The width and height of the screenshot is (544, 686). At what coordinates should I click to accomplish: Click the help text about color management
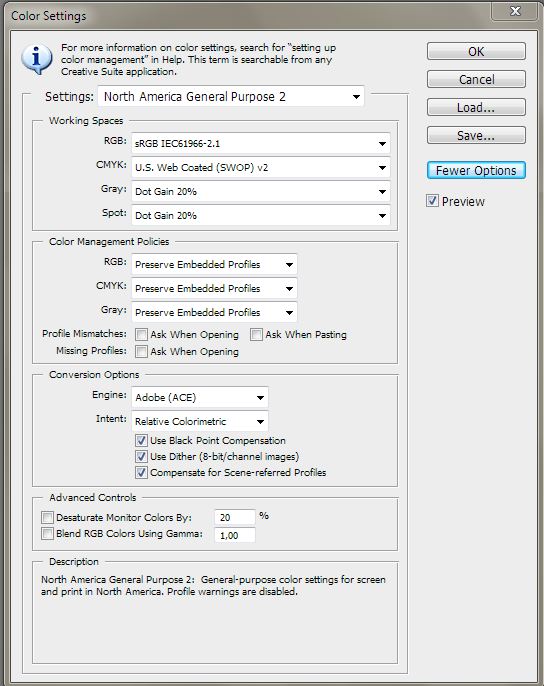coord(198,60)
